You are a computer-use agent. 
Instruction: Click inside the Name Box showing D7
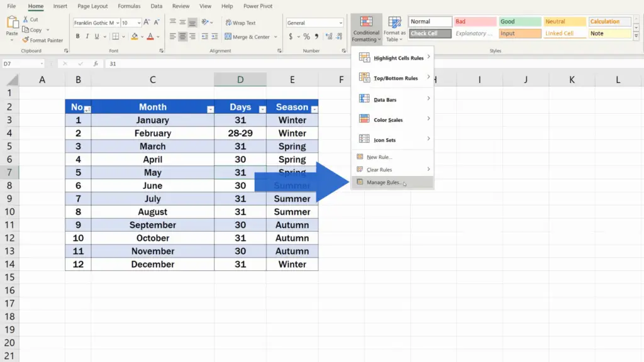click(23, 63)
